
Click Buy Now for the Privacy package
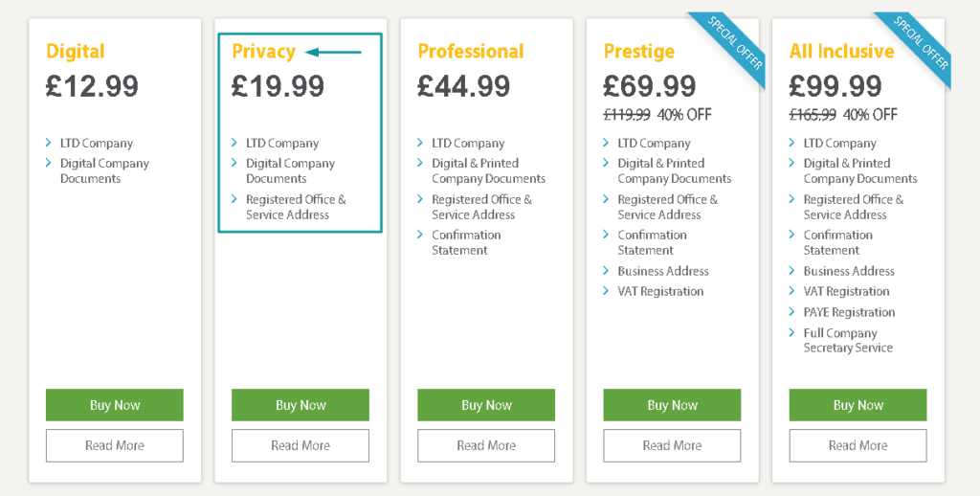(x=301, y=405)
